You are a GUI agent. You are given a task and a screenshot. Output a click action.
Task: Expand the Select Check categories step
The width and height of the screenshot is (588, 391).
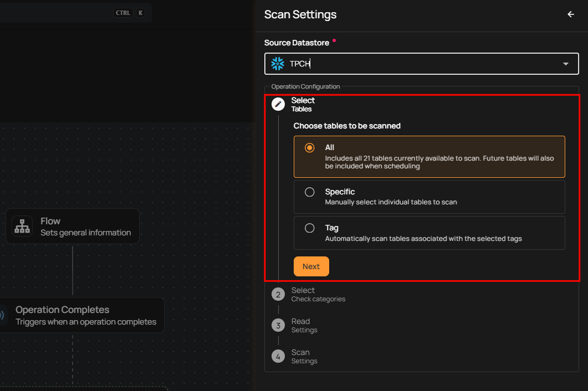[x=318, y=295]
